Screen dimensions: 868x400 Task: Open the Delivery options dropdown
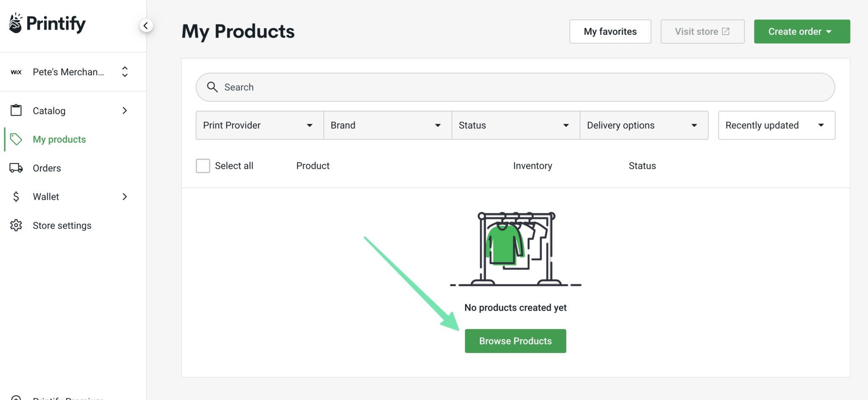tap(643, 125)
